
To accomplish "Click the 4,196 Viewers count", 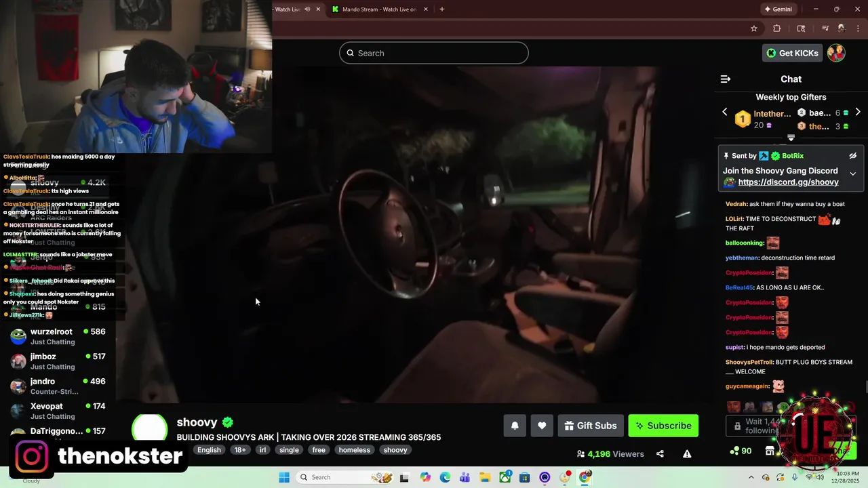I will (610, 454).
